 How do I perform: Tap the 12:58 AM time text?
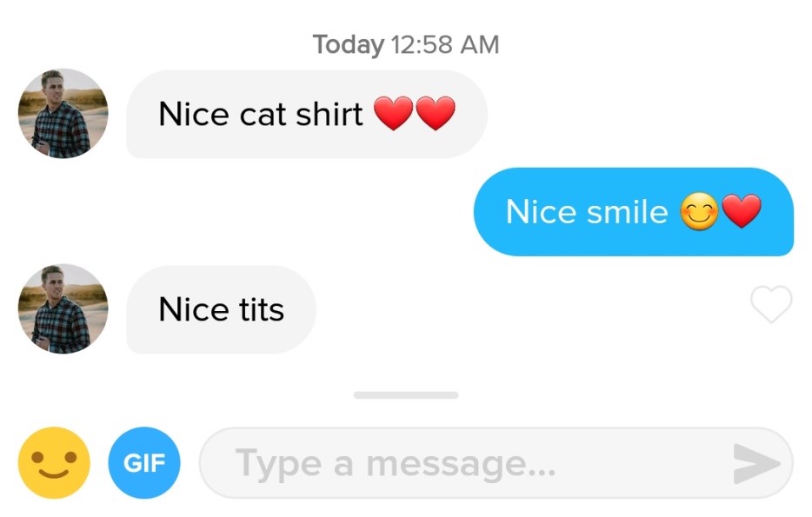tap(445, 44)
